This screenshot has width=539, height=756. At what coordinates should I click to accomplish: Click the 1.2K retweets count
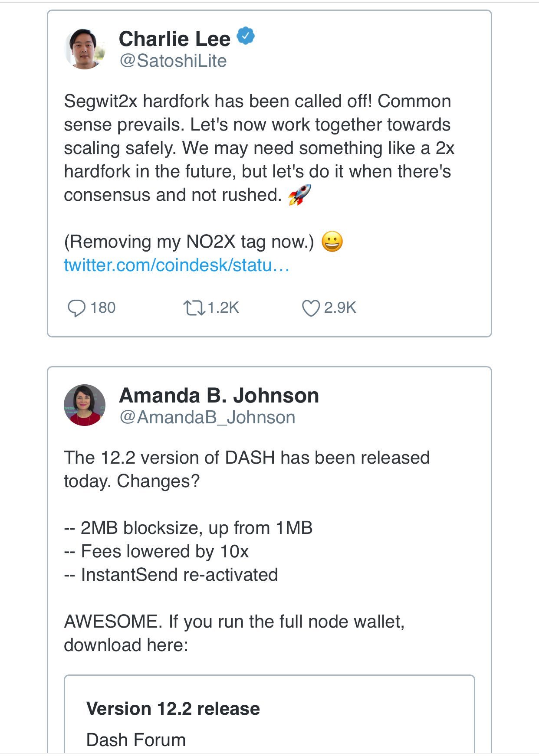coord(223,308)
